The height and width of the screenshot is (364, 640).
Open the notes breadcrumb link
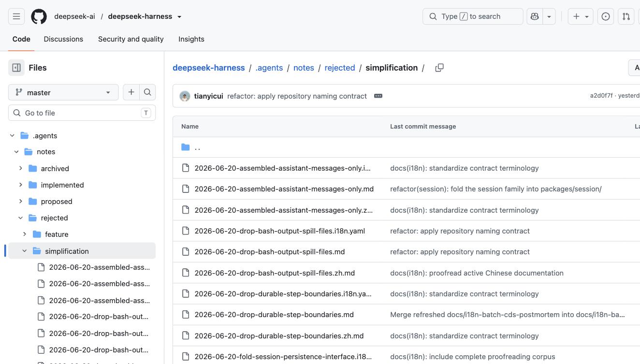(304, 68)
